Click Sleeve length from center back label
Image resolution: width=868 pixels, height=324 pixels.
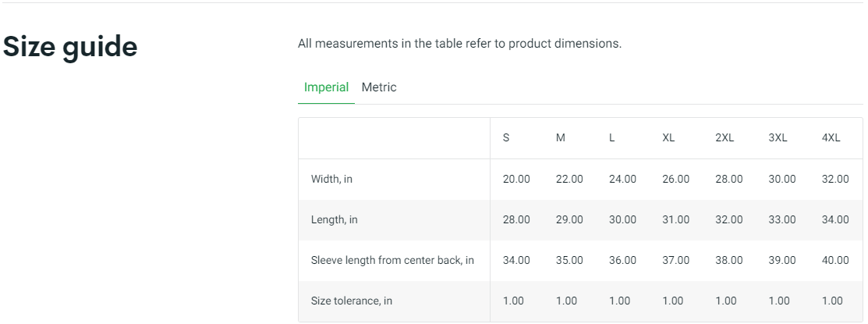(x=392, y=261)
